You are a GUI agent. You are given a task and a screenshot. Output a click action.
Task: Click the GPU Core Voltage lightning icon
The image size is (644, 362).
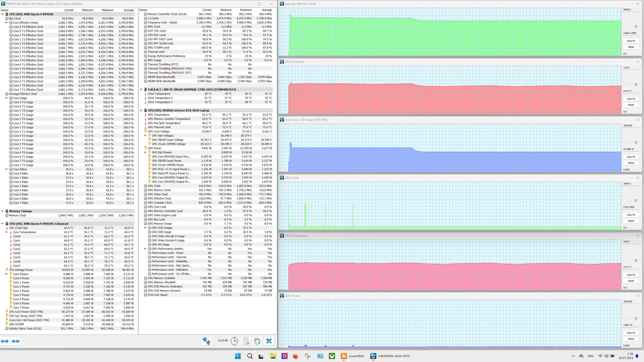(x=146, y=131)
